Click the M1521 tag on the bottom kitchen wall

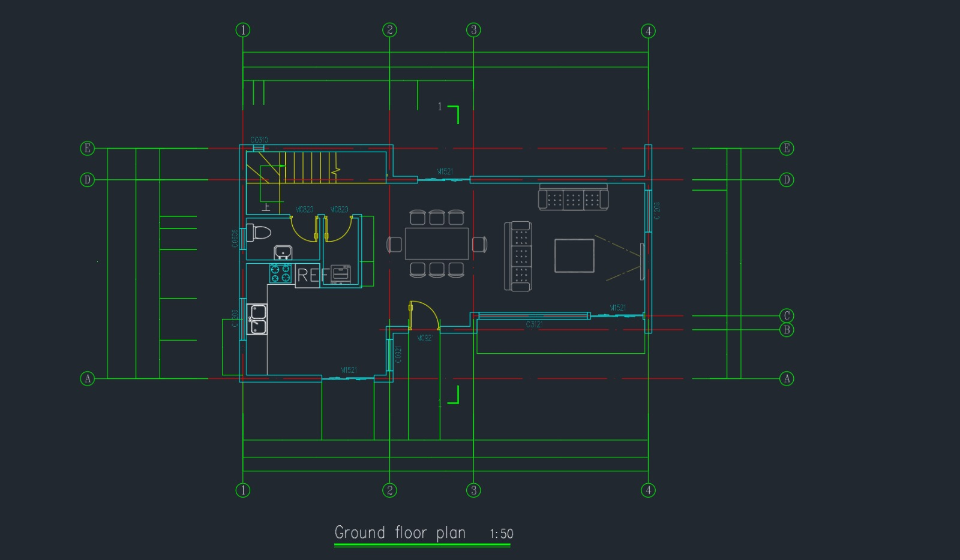point(349,370)
